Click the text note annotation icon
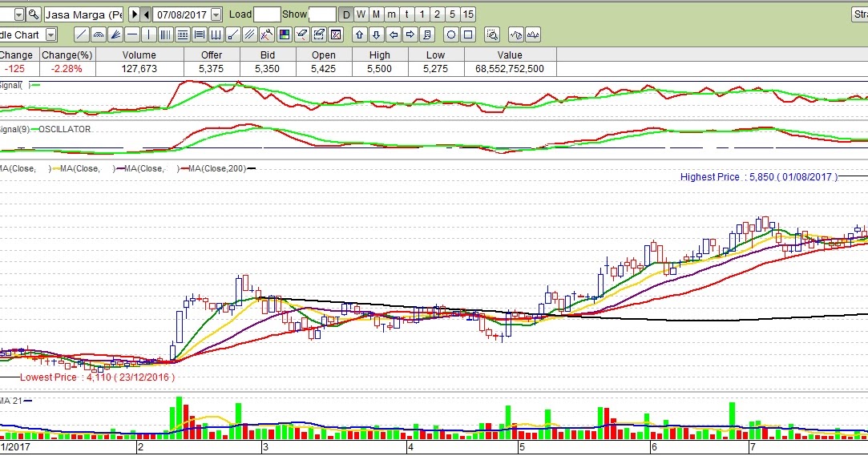The height and width of the screenshot is (456, 868). [x=427, y=35]
